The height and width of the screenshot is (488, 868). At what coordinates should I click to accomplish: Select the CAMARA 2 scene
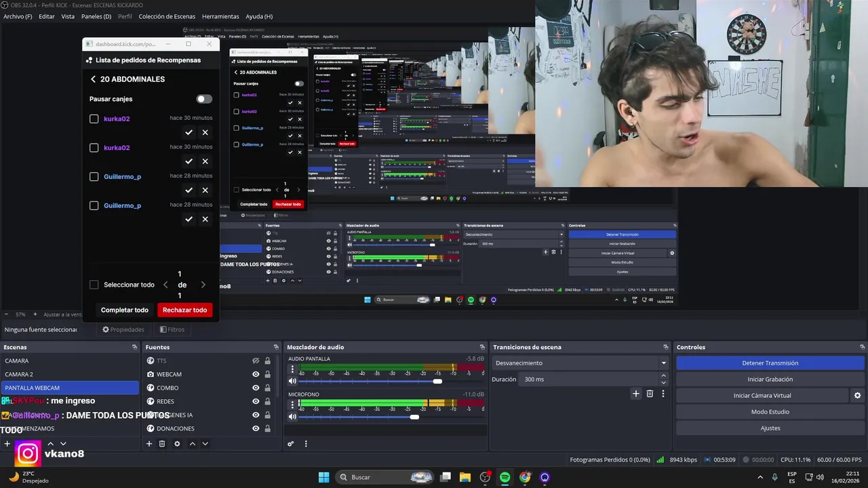point(70,374)
